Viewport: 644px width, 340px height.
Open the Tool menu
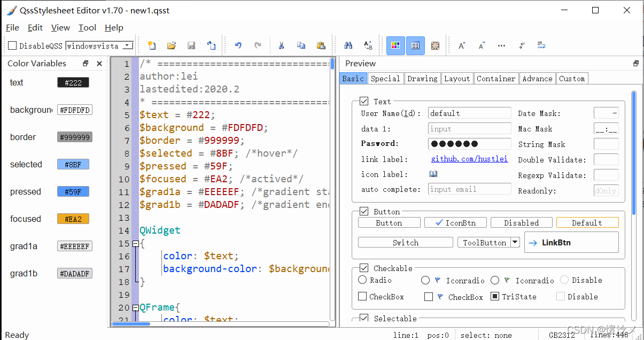coord(87,27)
